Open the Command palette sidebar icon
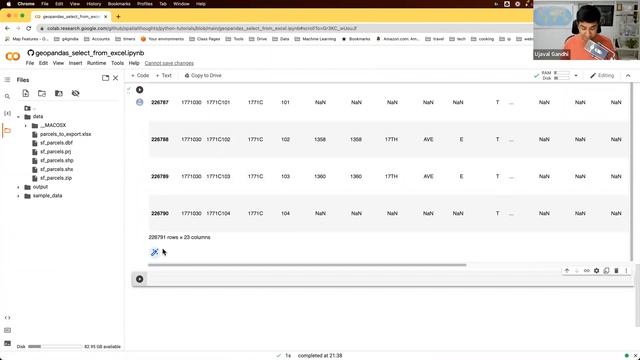 (7, 330)
